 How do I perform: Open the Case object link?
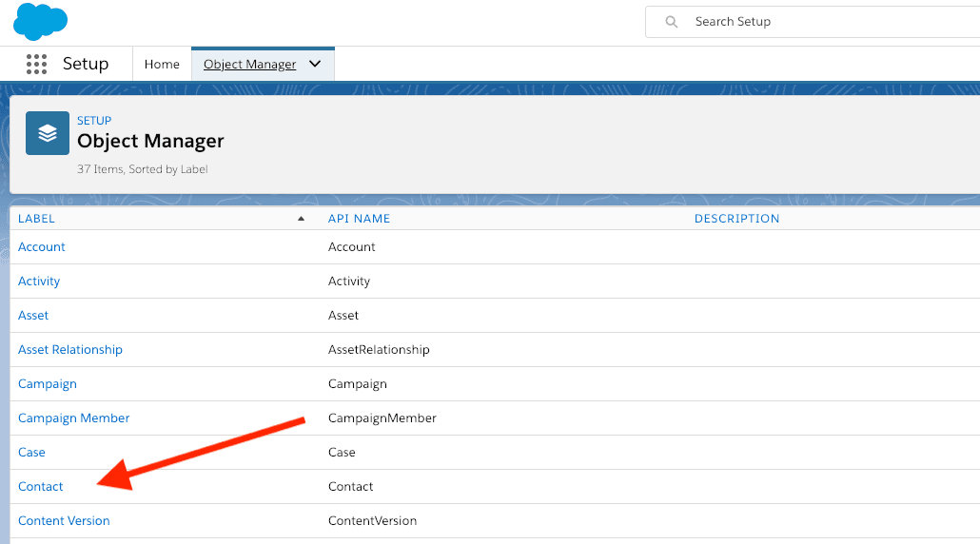point(31,453)
